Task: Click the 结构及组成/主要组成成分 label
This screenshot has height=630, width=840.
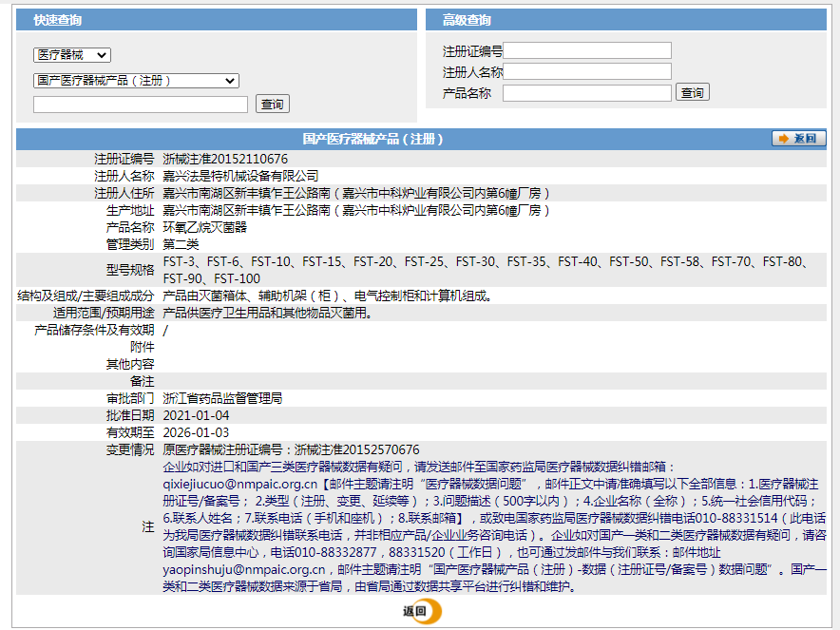Action: (86, 296)
